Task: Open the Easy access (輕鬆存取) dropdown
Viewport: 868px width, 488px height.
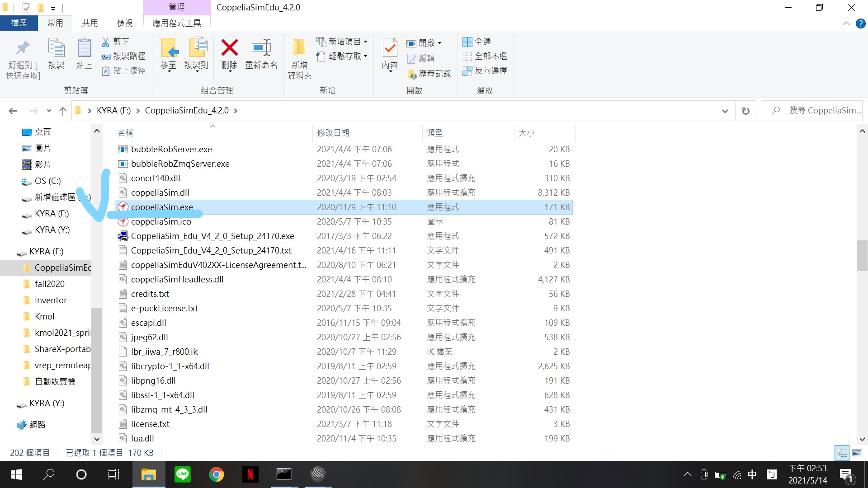Action: [x=342, y=56]
